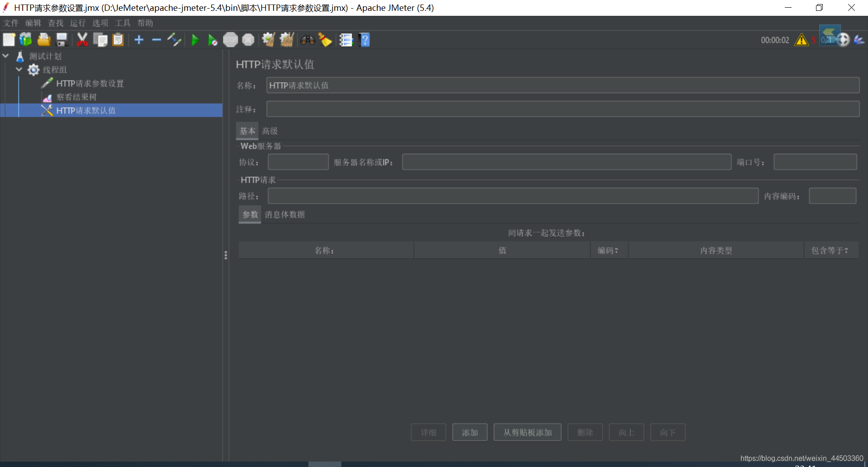Collapse the 线程组 tree node
The width and height of the screenshot is (868, 467).
[x=19, y=70]
